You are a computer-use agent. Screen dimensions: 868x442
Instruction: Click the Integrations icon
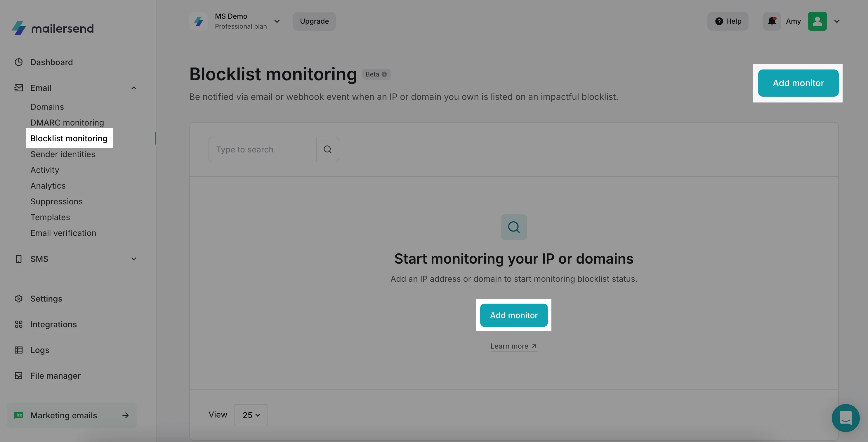[x=19, y=324]
